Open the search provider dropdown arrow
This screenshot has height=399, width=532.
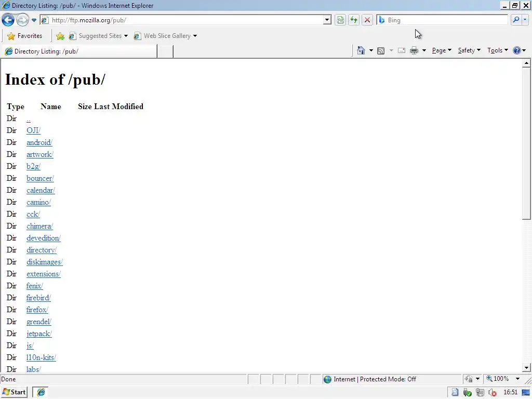(525, 20)
